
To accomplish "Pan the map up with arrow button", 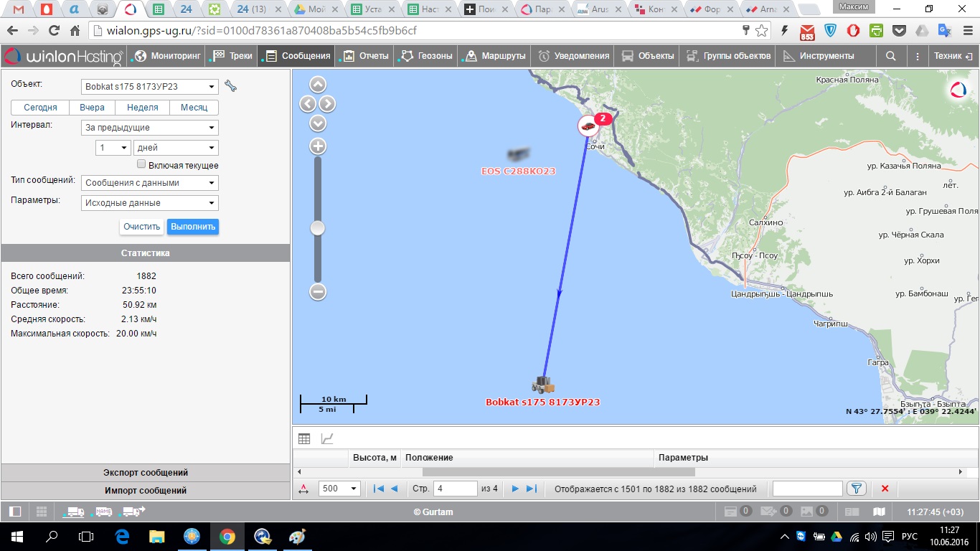I will [x=317, y=85].
